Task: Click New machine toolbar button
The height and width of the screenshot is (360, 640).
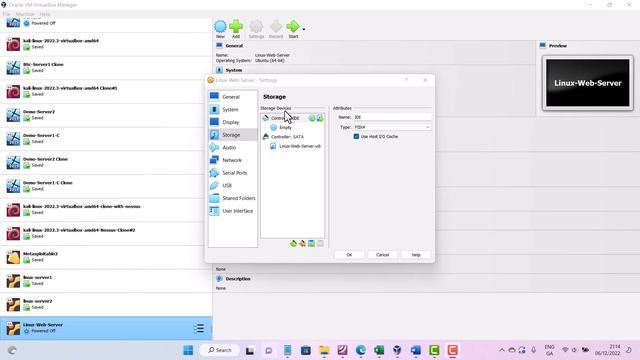Action: point(220,29)
